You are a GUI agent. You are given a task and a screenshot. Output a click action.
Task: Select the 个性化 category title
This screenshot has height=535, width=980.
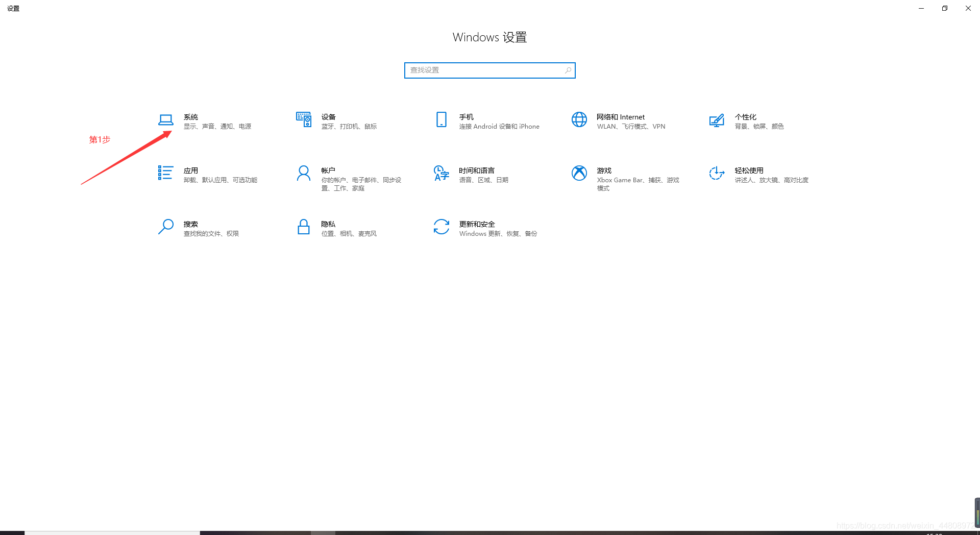(746, 117)
